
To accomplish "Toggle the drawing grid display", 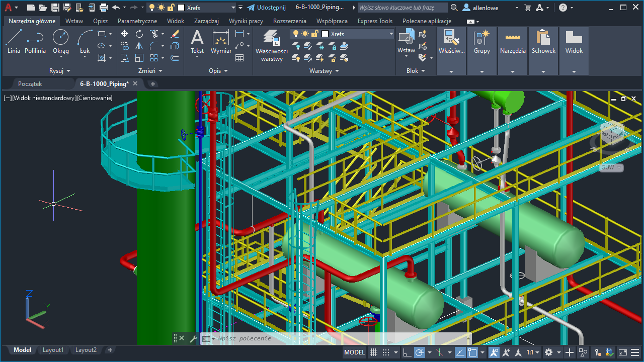I will coord(373,352).
